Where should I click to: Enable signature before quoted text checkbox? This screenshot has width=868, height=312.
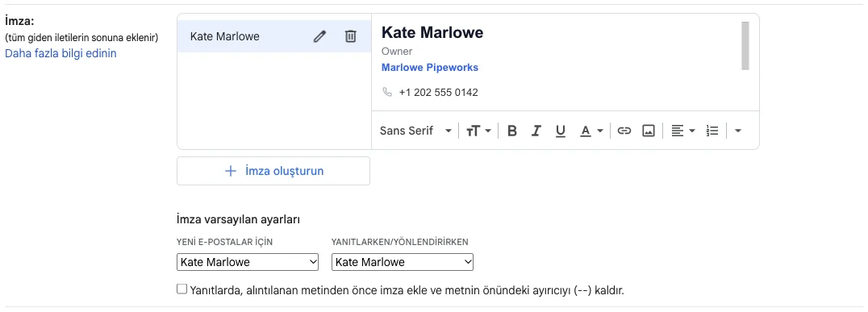click(182, 289)
